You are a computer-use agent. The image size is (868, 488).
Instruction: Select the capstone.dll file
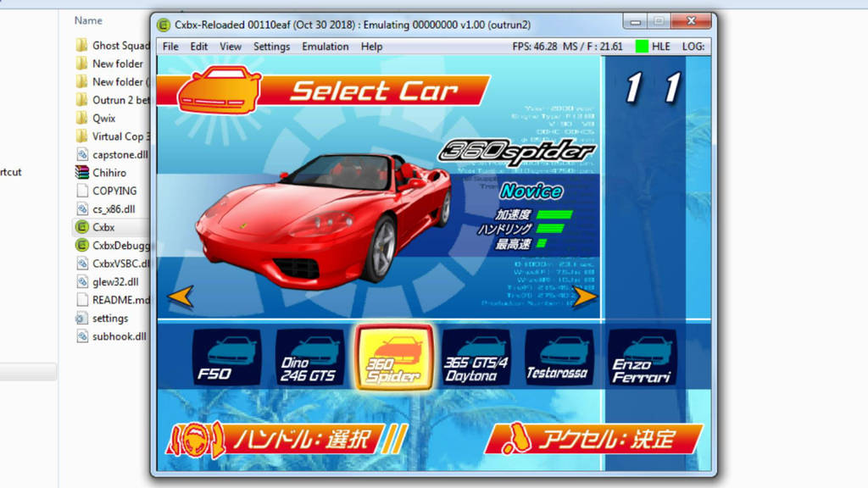(x=113, y=154)
